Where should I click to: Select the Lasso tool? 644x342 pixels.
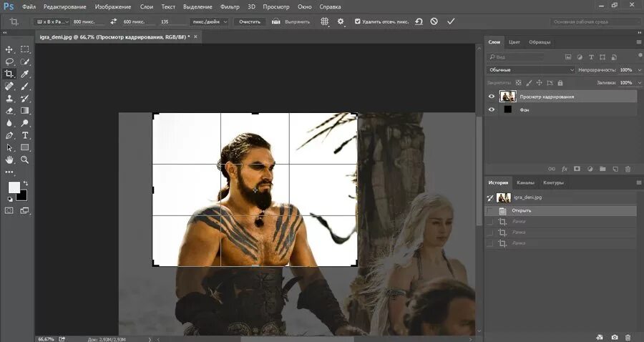[x=9, y=62]
